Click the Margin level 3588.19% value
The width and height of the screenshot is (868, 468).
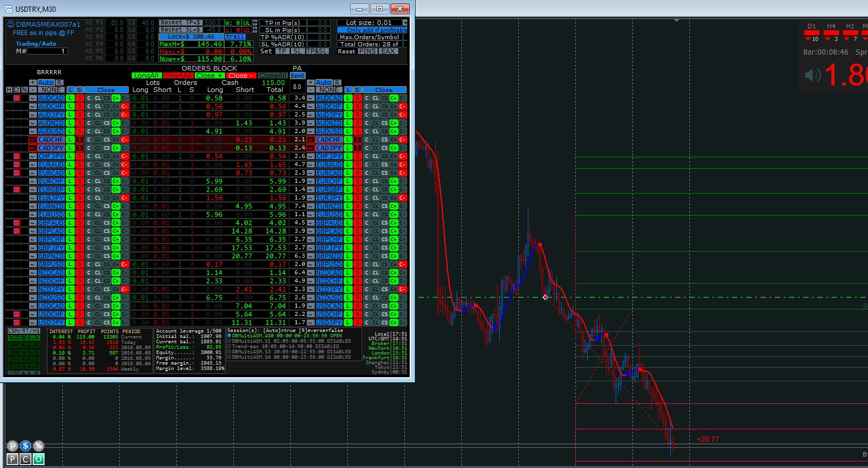[x=212, y=369]
